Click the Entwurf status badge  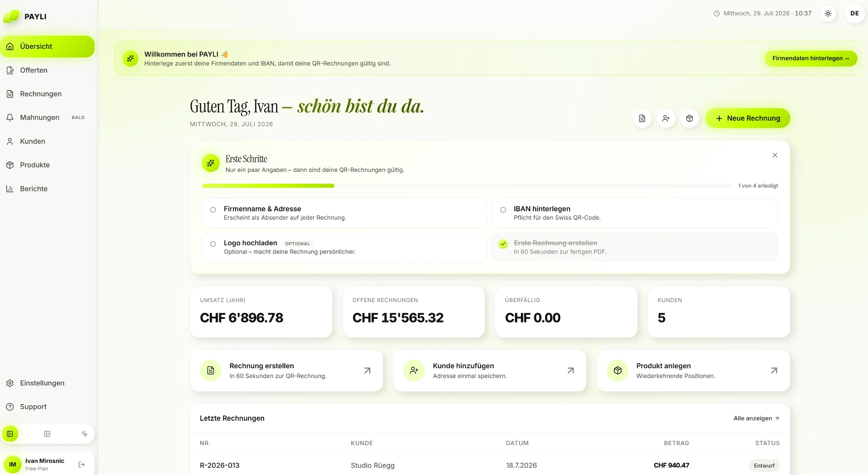764,465
